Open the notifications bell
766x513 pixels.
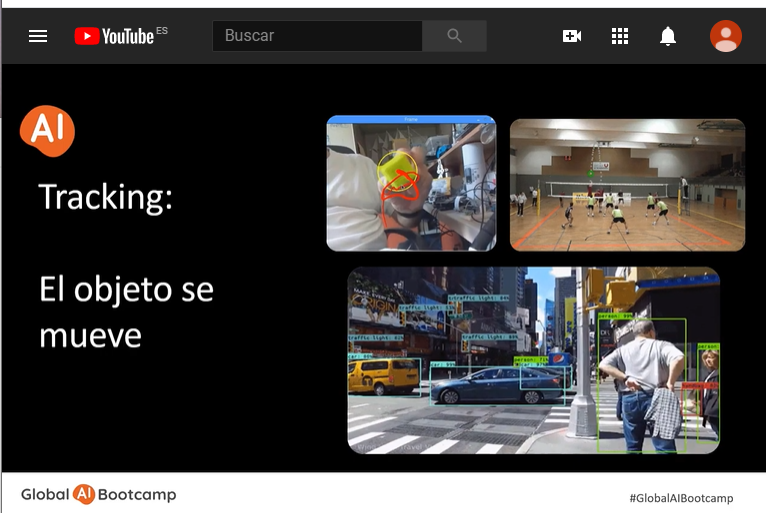point(668,36)
